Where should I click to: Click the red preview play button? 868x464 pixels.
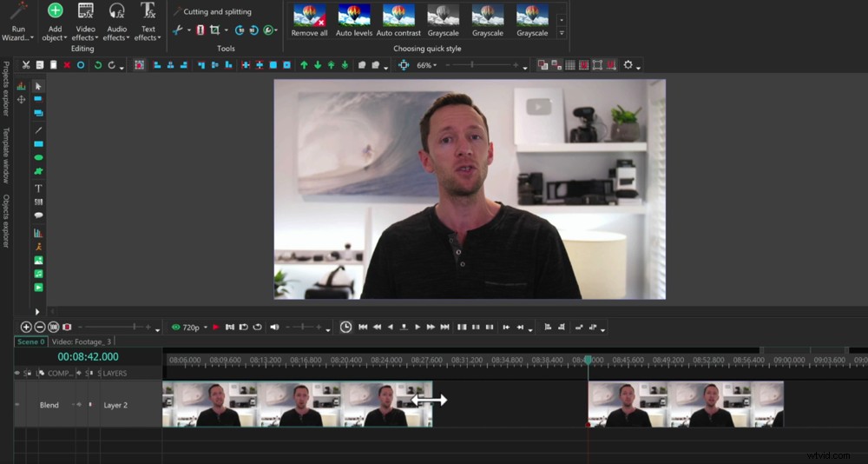[216, 328]
